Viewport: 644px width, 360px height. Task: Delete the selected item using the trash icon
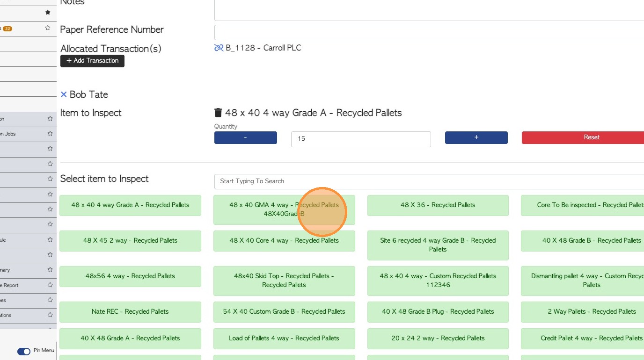pos(218,113)
